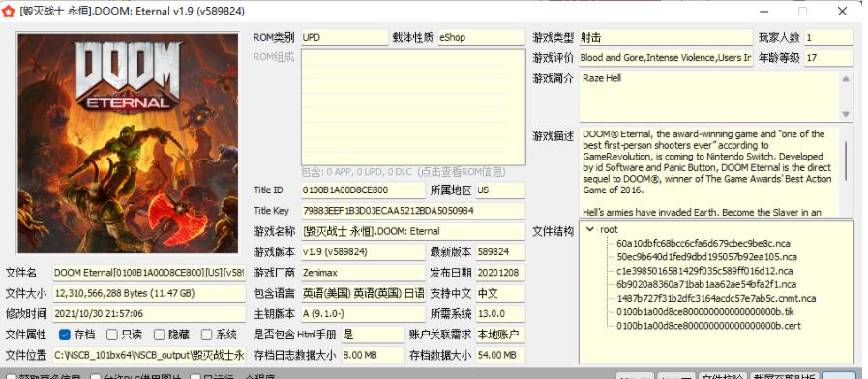Click the 所需系统 field showing 13.0.0
This screenshot has width=868, height=379.
tap(500, 313)
